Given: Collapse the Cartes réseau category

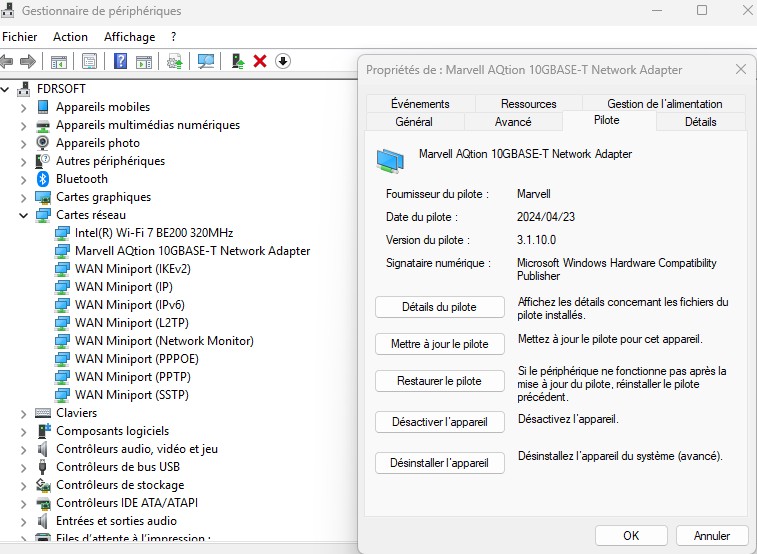Looking at the screenshot, I should coord(23,215).
